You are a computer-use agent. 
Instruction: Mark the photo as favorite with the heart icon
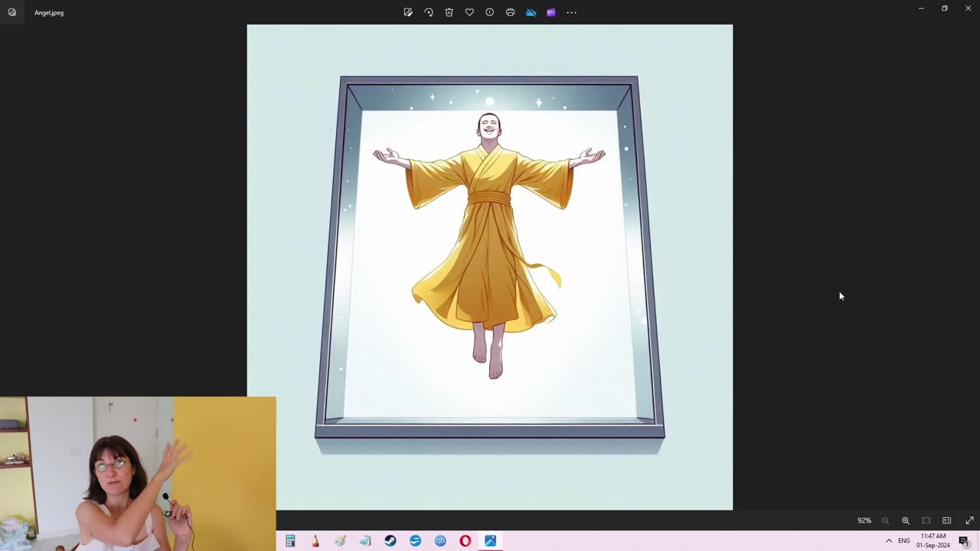coord(469,12)
